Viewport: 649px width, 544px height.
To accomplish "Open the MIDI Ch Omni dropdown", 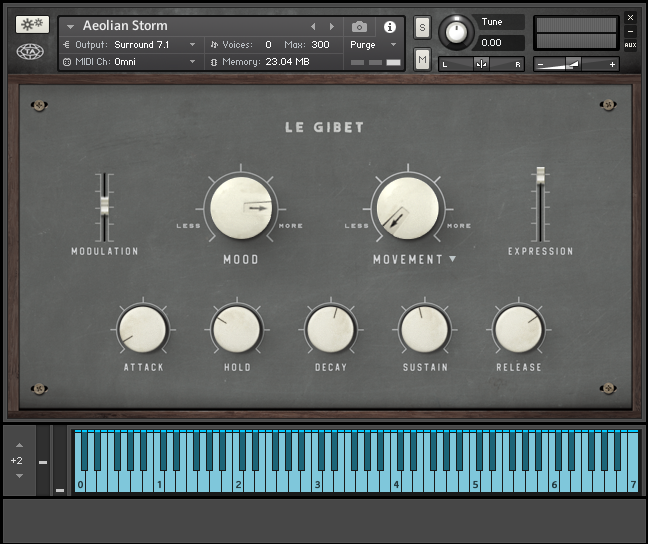I will tap(192, 62).
